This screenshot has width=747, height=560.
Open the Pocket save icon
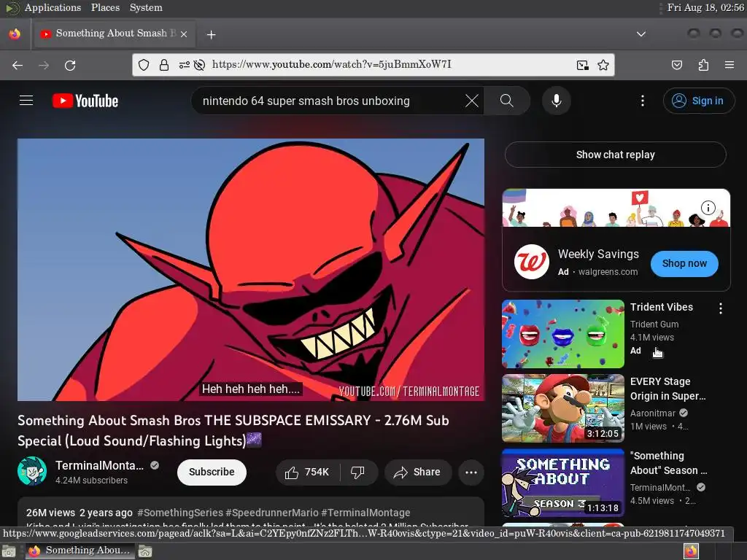point(676,65)
